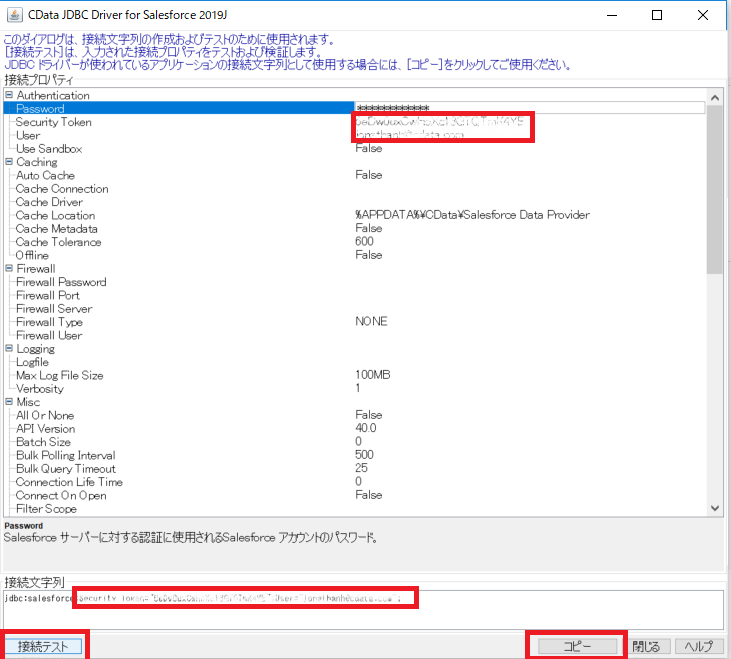Click the ヘルプ button
The height and width of the screenshot is (659, 731).
(699, 646)
